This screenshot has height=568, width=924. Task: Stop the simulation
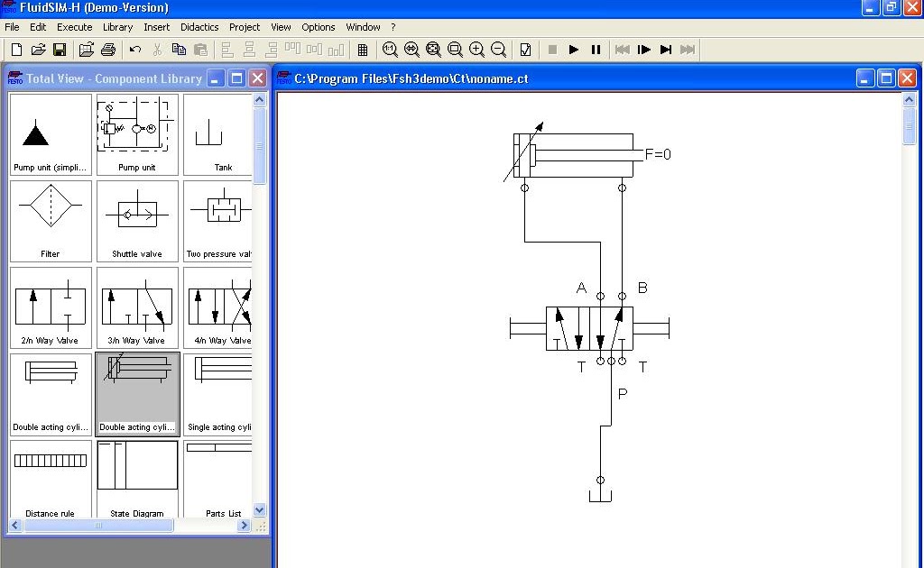[x=552, y=50]
